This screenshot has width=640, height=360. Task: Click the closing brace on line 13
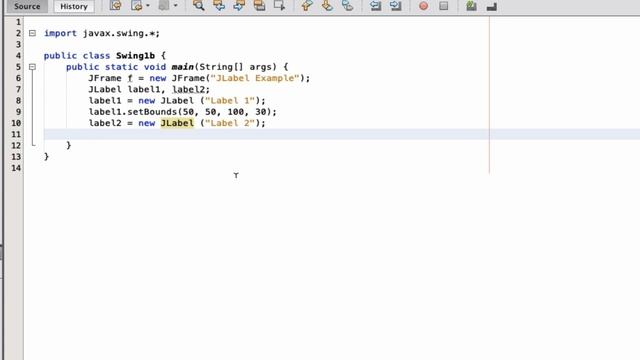[46, 156]
